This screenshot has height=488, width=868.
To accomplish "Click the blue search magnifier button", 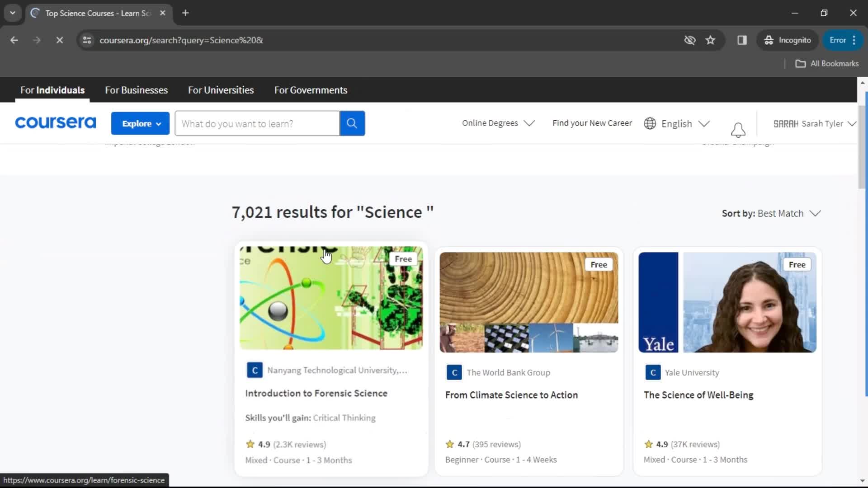I will point(352,123).
